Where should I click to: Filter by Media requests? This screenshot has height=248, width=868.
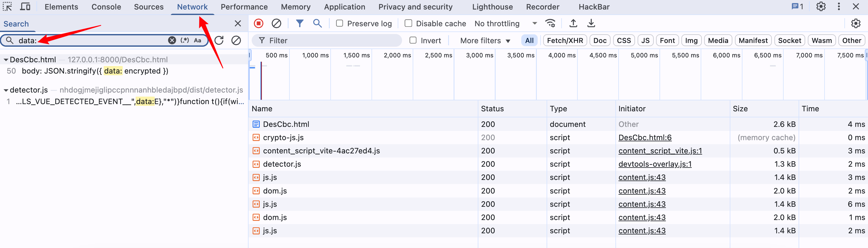point(718,40)
